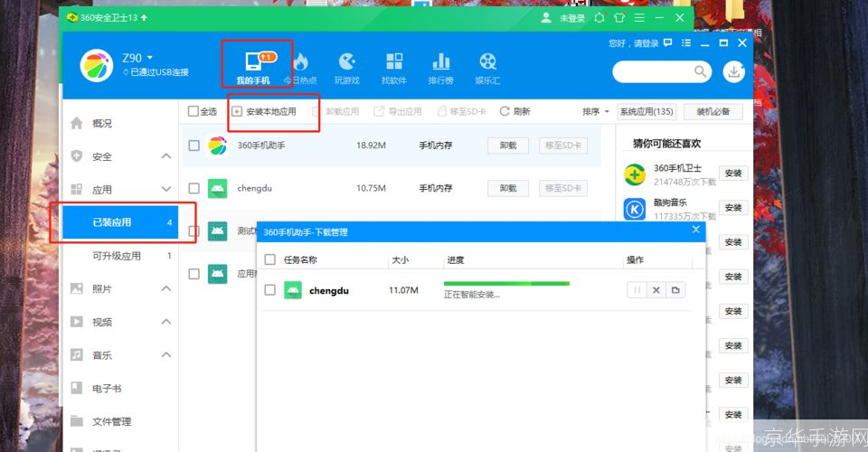Image resolution: width=868 pixels, height=452 pixels.
Task: Tick the 全选 checkbox
Action: pos(193,111)
